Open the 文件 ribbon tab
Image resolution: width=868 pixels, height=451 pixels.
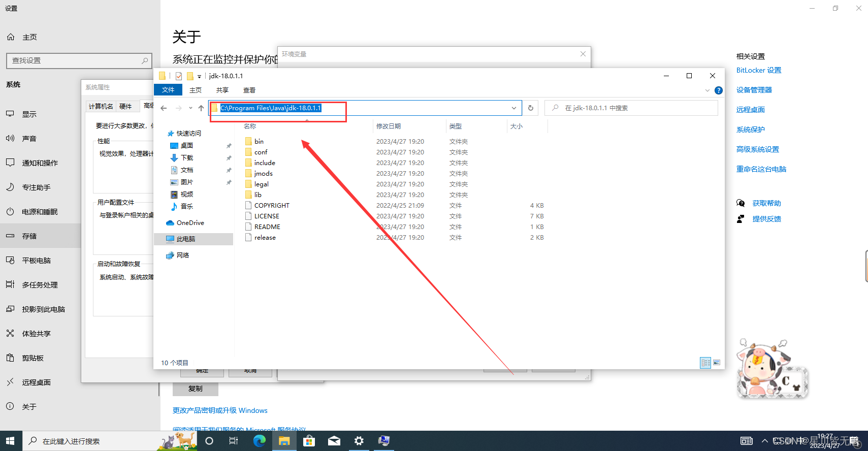click(x=168, y=90)
